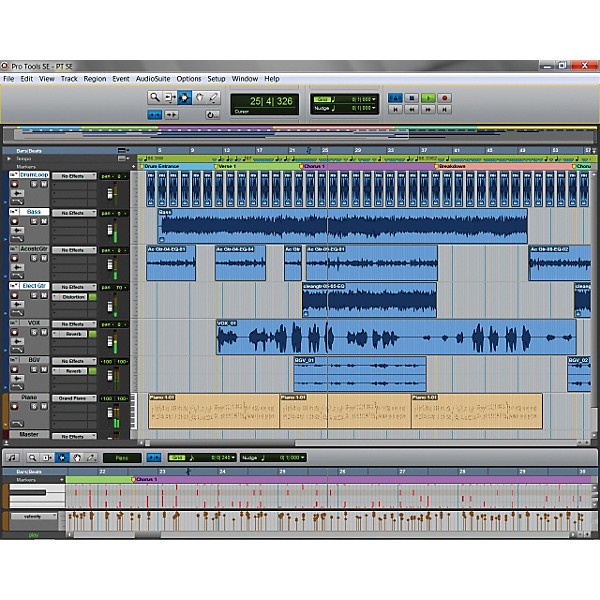Click the Record transport button

444,98
